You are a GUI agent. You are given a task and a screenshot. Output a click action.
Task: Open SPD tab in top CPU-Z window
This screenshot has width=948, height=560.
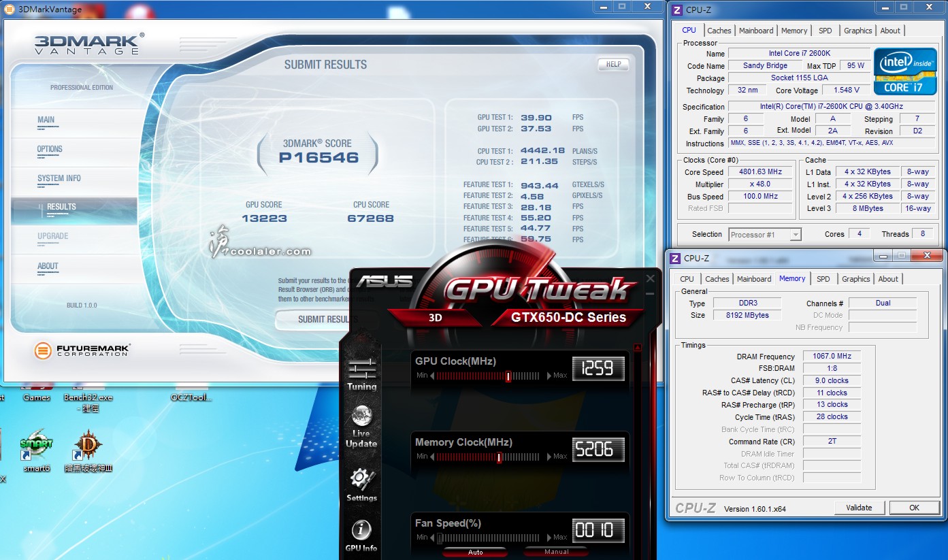(x=826, y=31)
